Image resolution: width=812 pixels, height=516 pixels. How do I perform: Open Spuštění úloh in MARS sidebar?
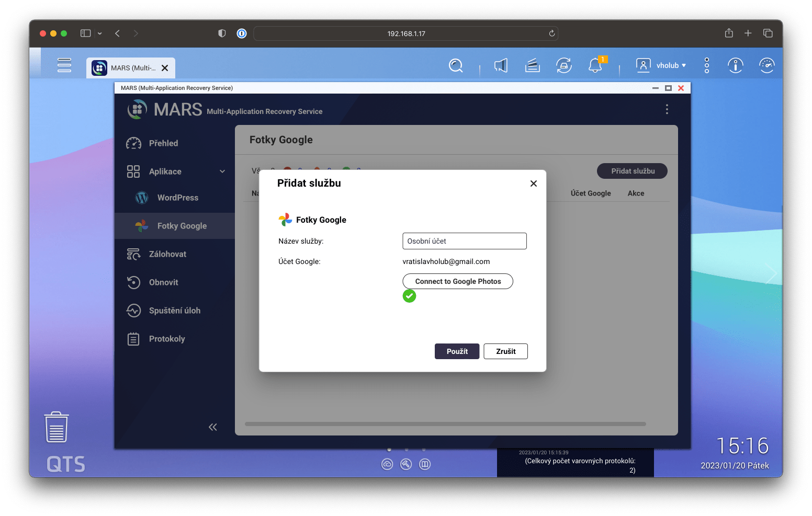175,311
